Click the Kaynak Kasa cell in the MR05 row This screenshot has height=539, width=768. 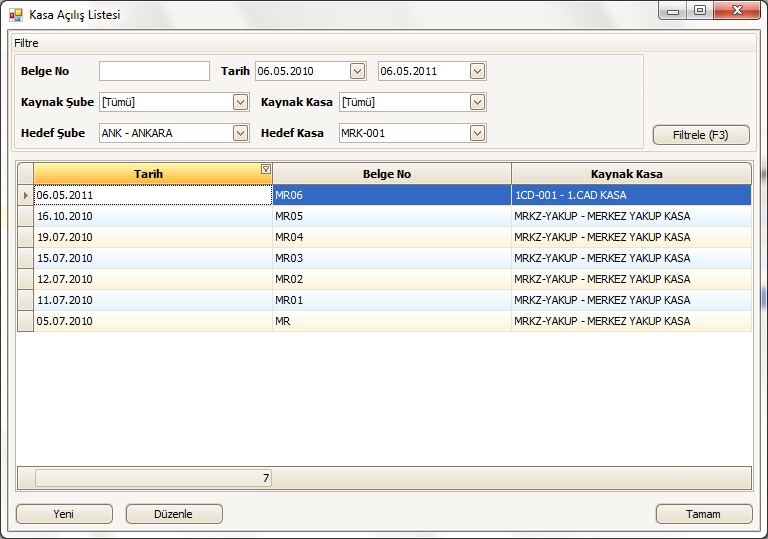coord(631,216)
